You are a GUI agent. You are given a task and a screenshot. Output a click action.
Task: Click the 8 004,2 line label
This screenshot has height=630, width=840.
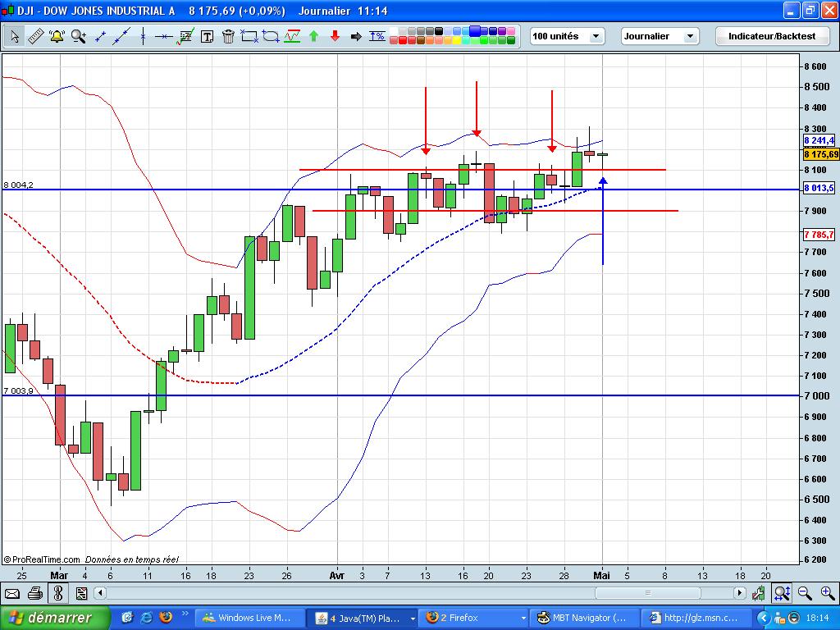point(18,185)
